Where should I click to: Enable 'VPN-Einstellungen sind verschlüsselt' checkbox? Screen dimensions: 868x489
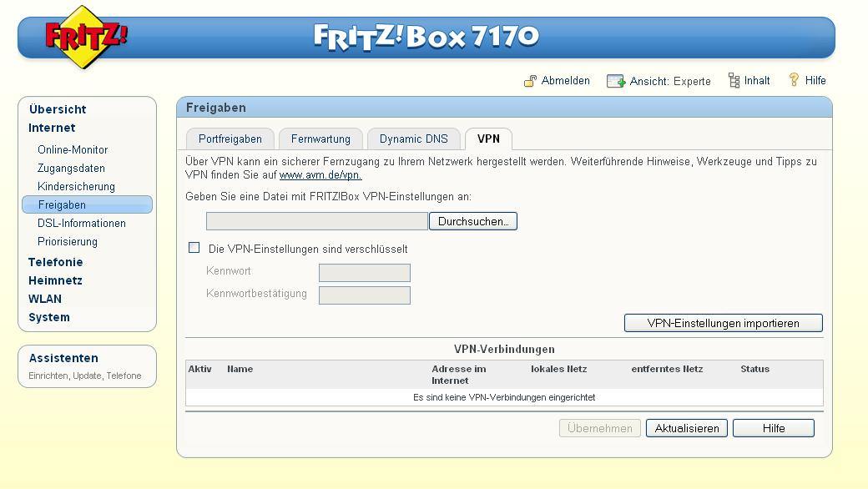pos(194,248)
